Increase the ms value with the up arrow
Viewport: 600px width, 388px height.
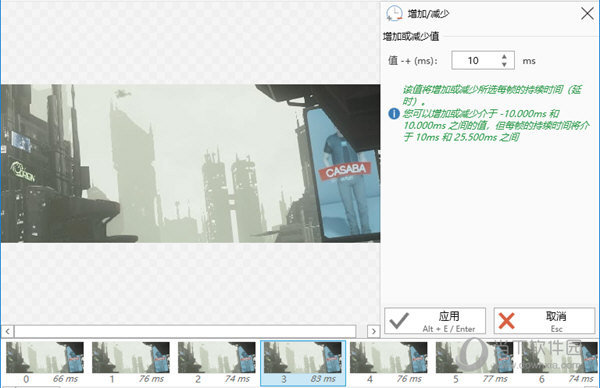(504, 56)
